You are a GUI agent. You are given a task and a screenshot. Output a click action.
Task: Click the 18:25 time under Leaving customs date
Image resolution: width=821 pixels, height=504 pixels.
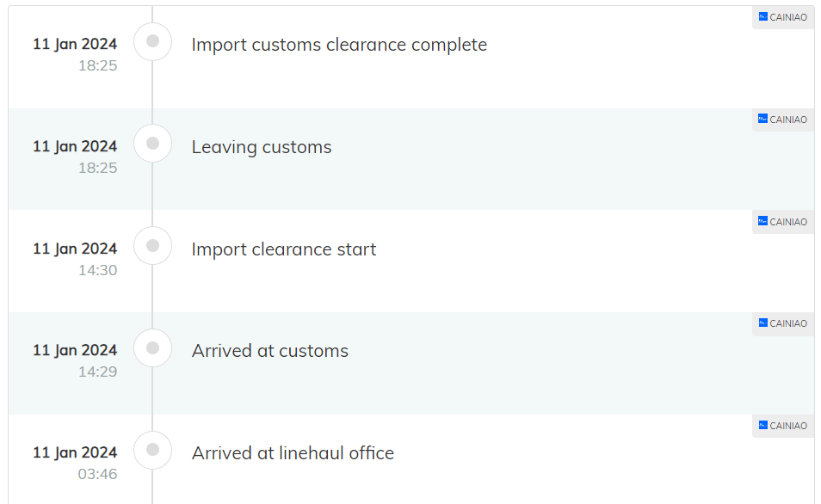tap(98, 168)
